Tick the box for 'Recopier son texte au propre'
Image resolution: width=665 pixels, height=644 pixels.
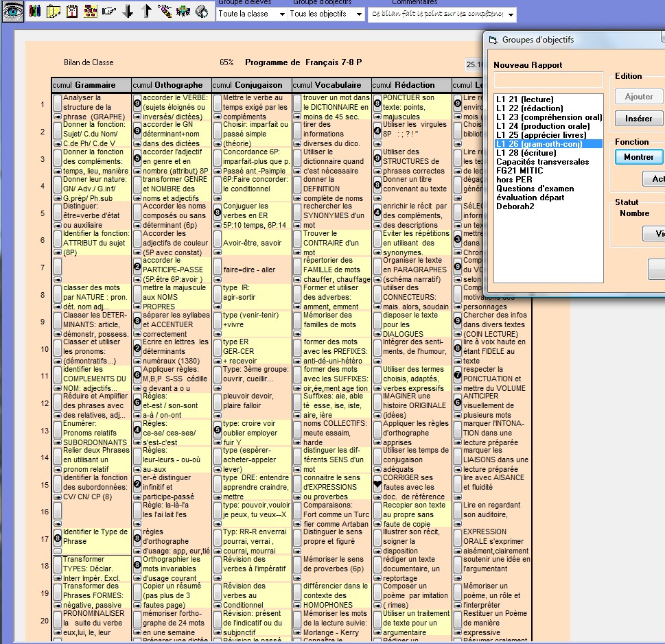coord(377,510)
